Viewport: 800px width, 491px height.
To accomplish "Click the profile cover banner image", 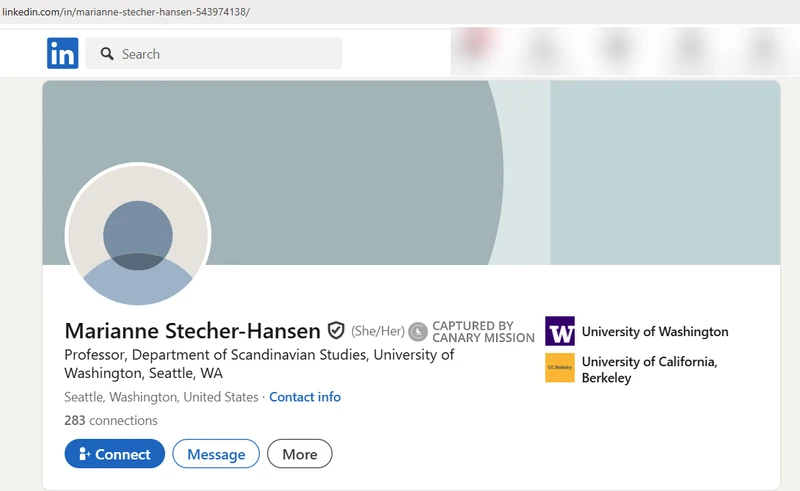I will tap(411, 173).
